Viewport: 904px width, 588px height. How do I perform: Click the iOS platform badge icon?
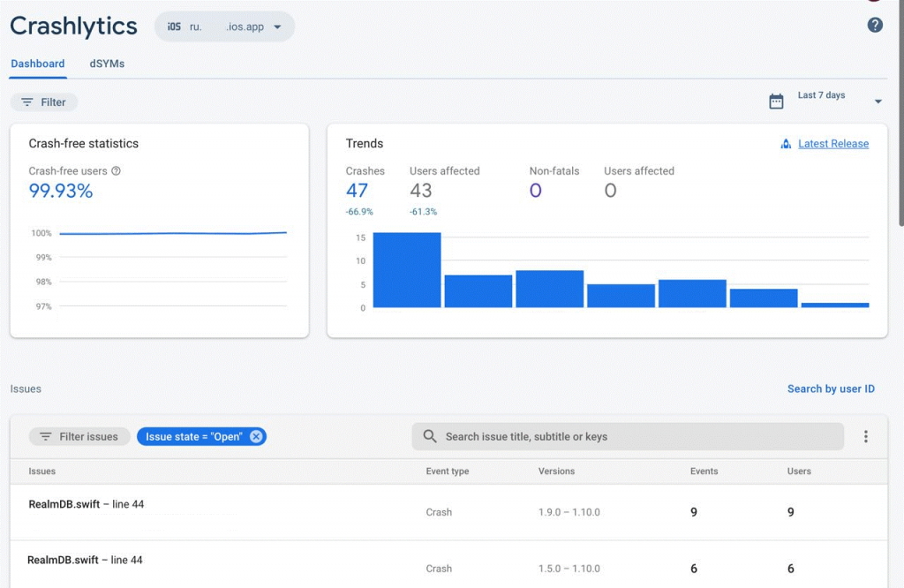[174, 26]
